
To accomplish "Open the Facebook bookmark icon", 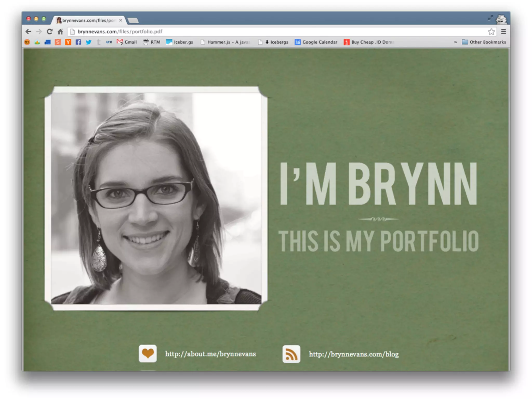I will tap(78, 42).
